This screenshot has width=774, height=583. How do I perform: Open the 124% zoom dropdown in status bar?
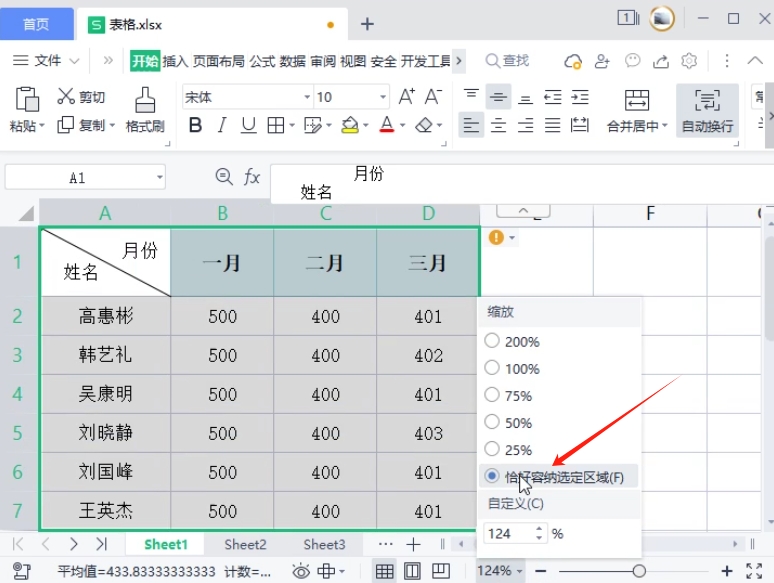pos(500,571)
